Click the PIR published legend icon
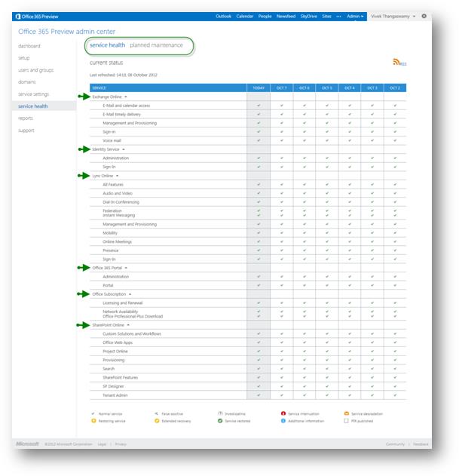 346,420
